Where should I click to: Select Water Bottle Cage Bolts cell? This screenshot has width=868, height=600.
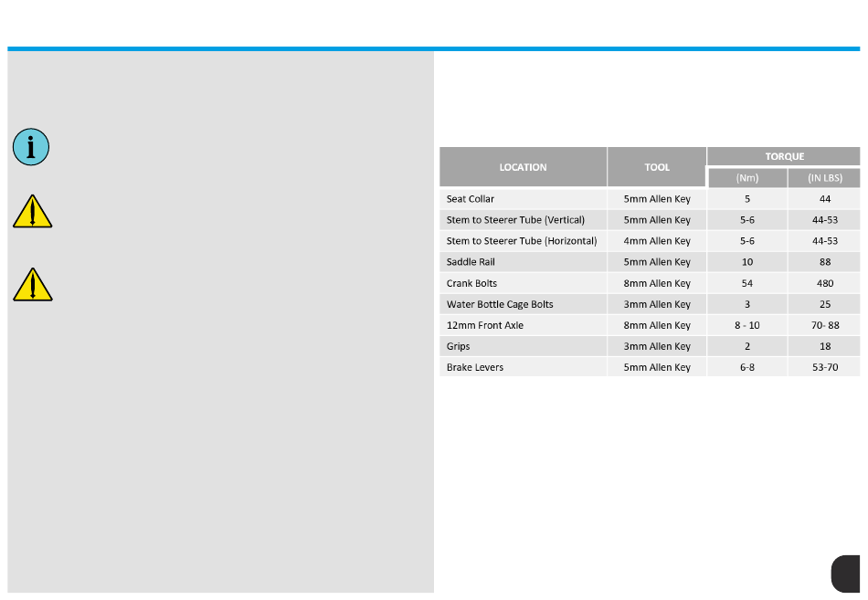pyautogui.click(x=524, y=304)
